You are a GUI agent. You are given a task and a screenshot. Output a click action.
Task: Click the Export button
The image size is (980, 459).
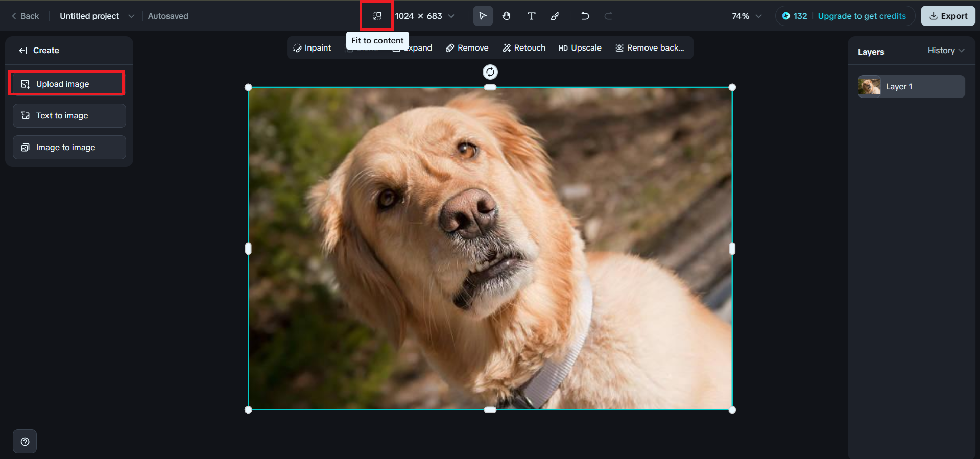click(948, 16)
